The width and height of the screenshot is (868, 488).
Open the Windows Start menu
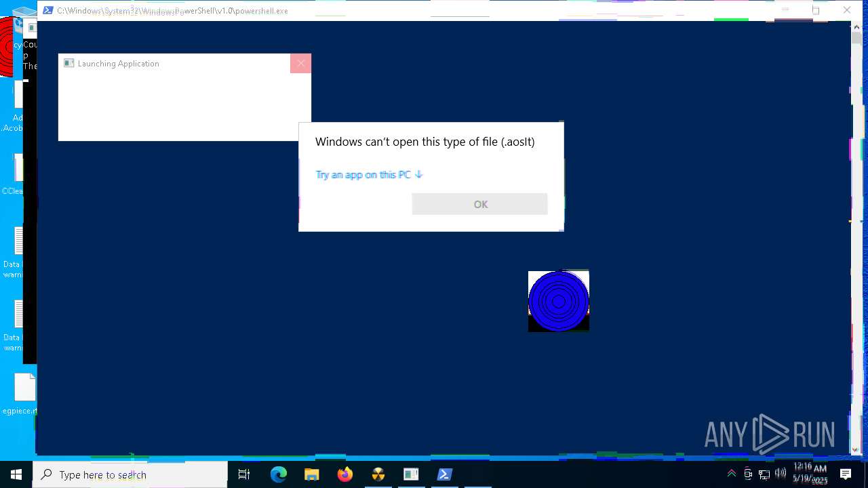pyautogui.click(x=16, y=474)
